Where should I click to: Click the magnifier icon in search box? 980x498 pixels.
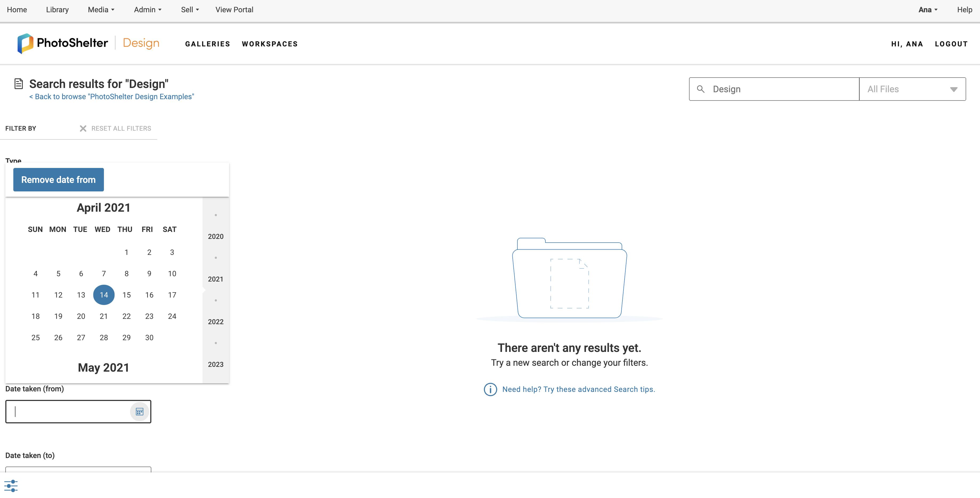pyautogui.click(x=700, y=89)
